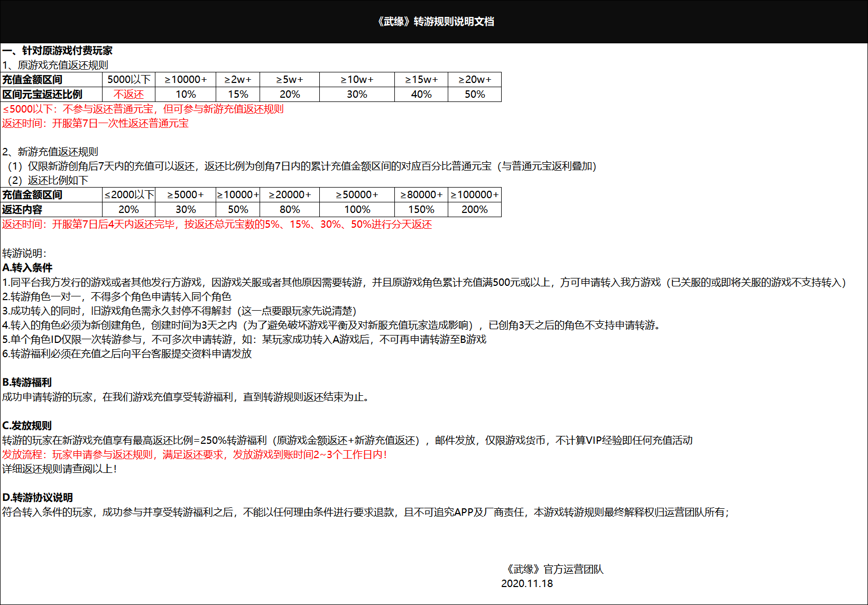Select the 100% cell
This screenshot has width=868, height=605.
357,209
